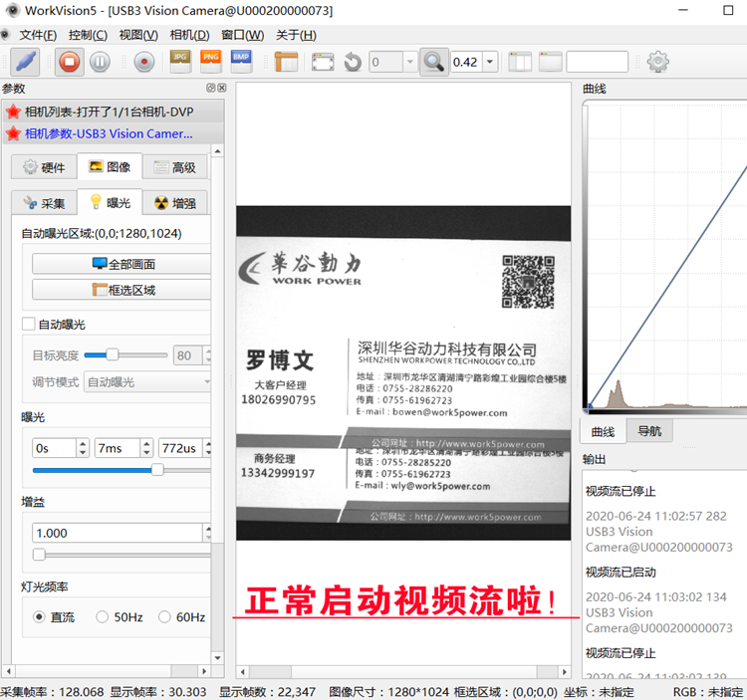The image size is (747, 700).
Task: Select the 60Hz light frequency option
Action: tap(164, 617)
